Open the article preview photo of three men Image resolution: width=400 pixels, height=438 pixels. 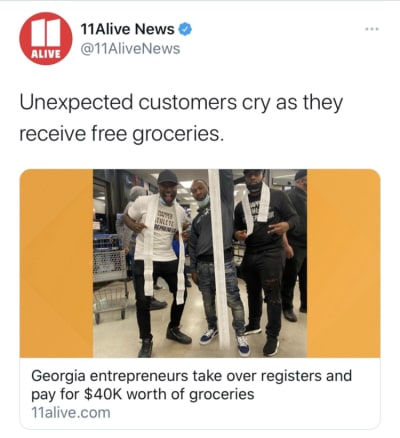click(200, 263)
